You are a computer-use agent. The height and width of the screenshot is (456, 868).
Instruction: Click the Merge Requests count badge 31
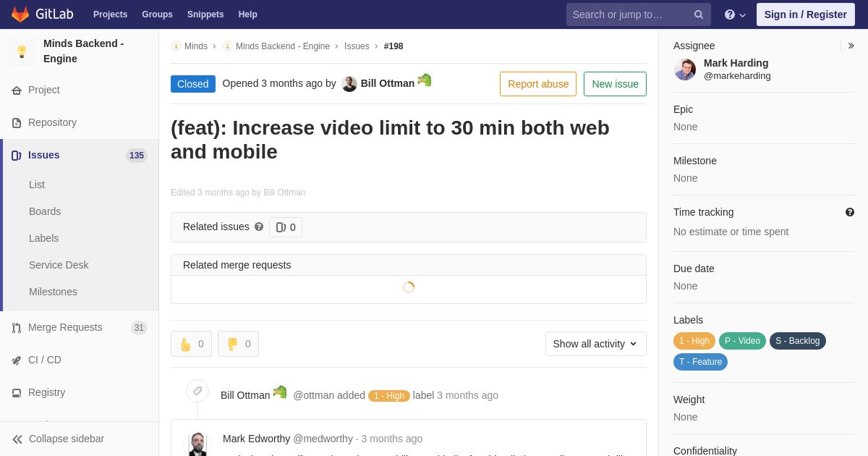(139, 328)
